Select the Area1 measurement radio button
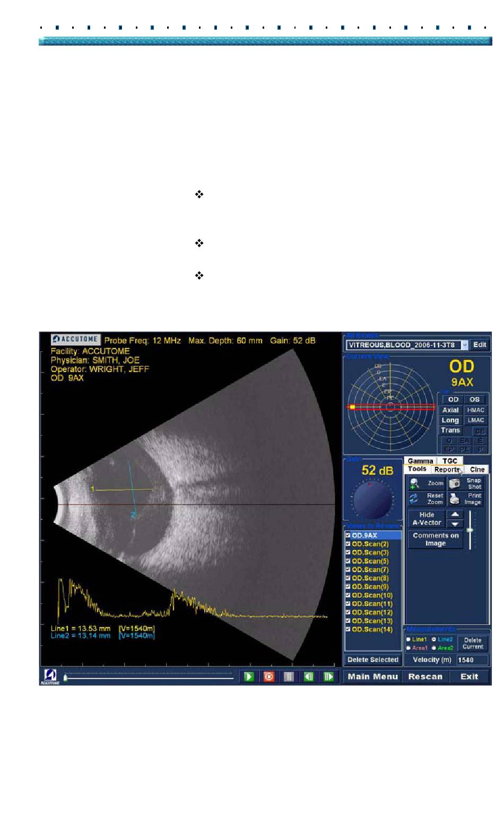 409,648
